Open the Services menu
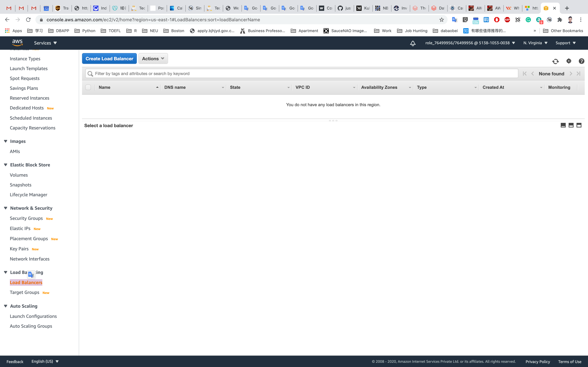Screen dimensions: 588x367 click(45, 43)
